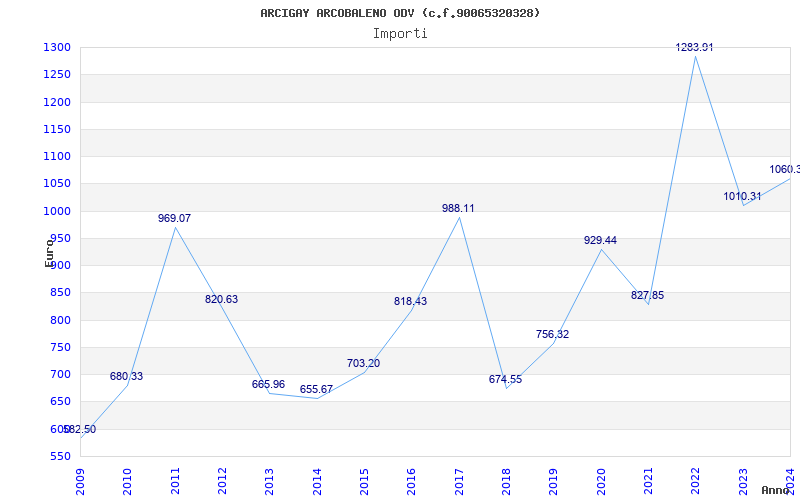Screen dimensions: 800x500
Task: Click the Anno axis label
Action: point(775,490)
